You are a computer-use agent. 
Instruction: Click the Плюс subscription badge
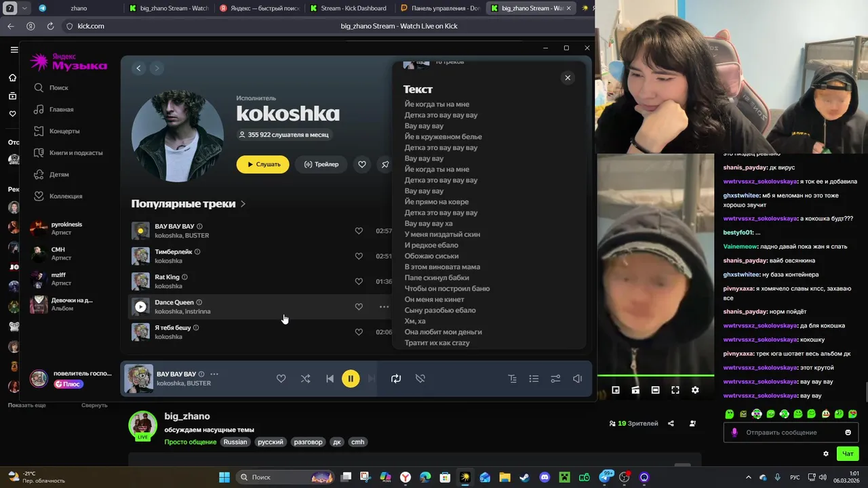[x=68, y=384]
